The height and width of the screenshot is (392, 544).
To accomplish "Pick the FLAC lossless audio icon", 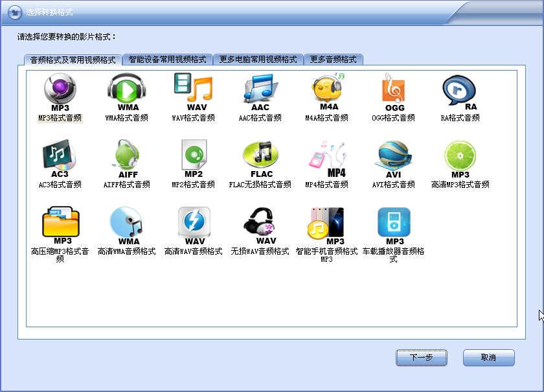I will tap(260, 157).
